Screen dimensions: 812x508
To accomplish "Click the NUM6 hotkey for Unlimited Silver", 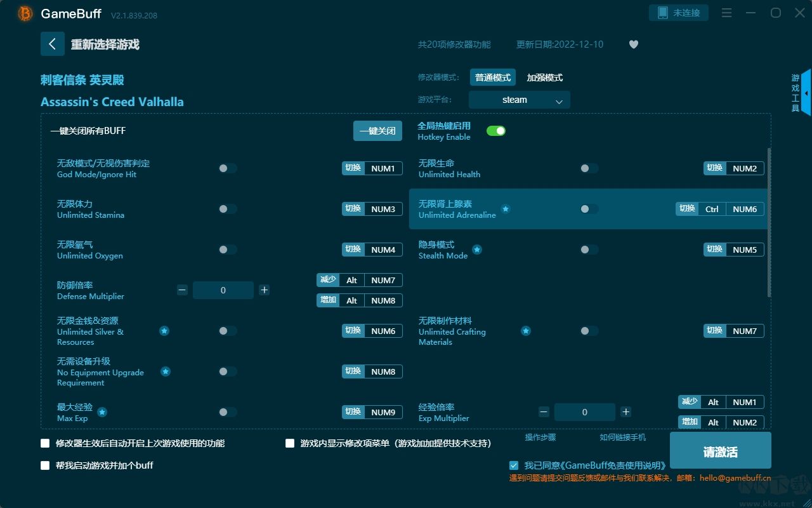I will coord(372,331).
